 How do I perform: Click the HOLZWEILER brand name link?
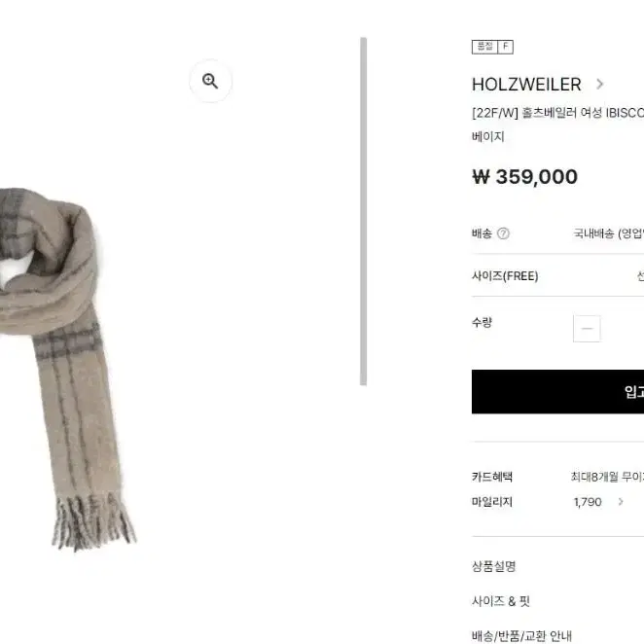coord(526,85)
